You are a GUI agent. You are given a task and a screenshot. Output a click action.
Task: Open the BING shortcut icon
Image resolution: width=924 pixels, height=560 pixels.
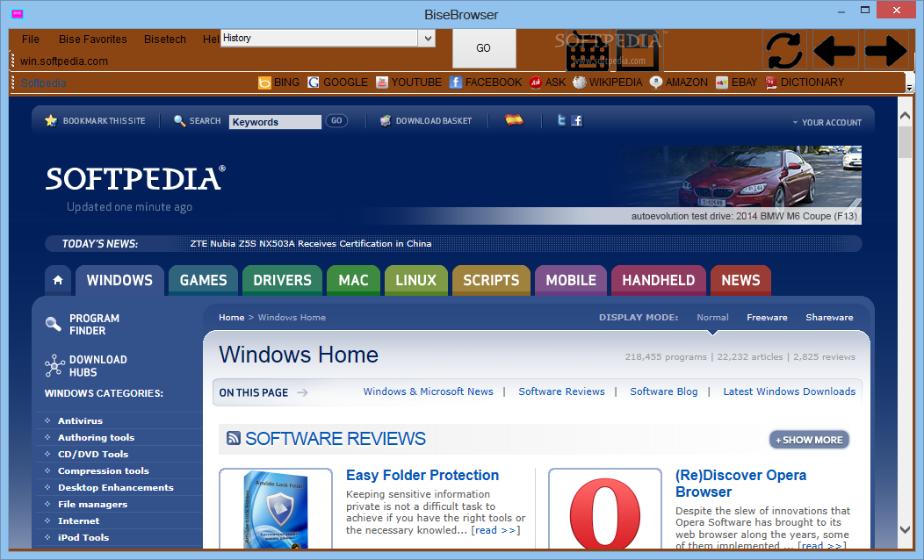[264, 83]
